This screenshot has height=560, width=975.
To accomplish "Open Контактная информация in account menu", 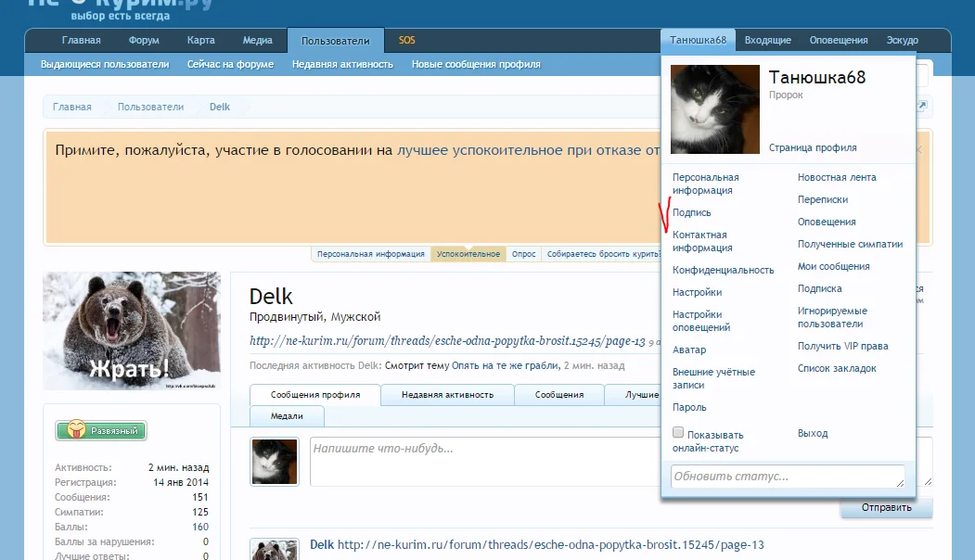I will click(702, 241).
